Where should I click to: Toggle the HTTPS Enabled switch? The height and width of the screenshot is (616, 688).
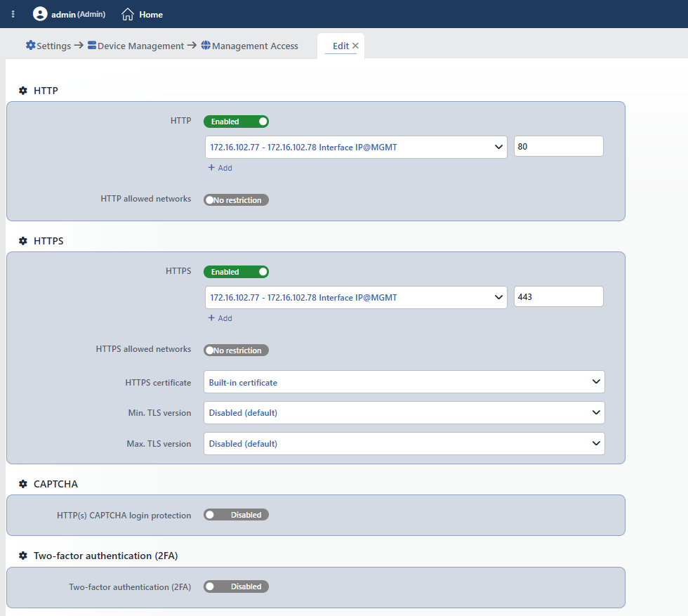(236, 272)
